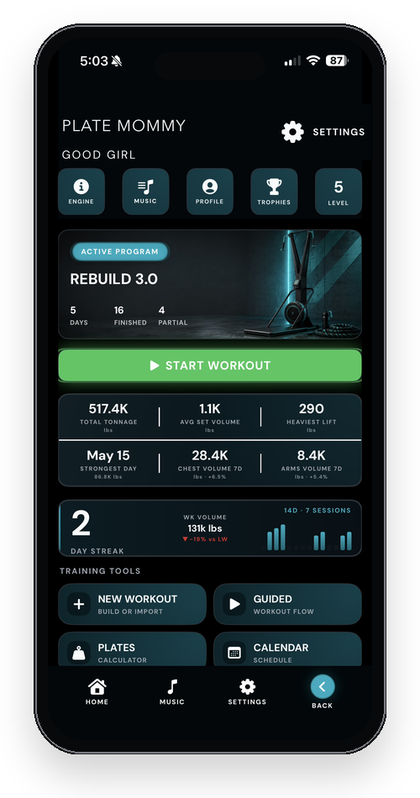Open Settings via the top gear icon
Image resolution: width=420 pixels, height=798 pixels.
point(292,132)
